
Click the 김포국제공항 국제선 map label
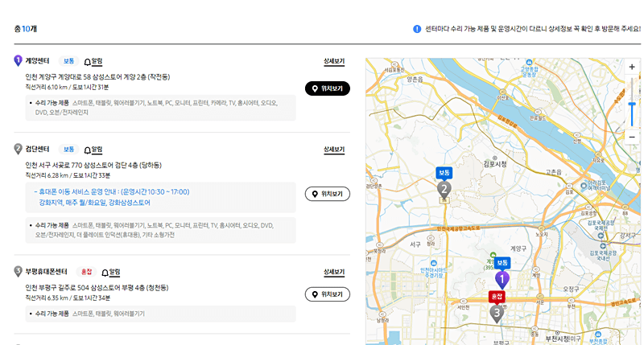pos(601,225)
